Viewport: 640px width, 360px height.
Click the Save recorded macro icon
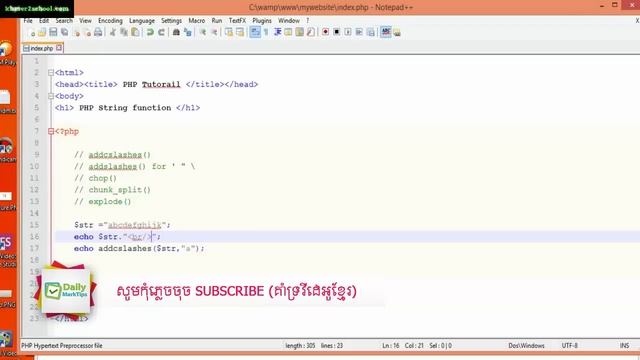click(371, 32)
